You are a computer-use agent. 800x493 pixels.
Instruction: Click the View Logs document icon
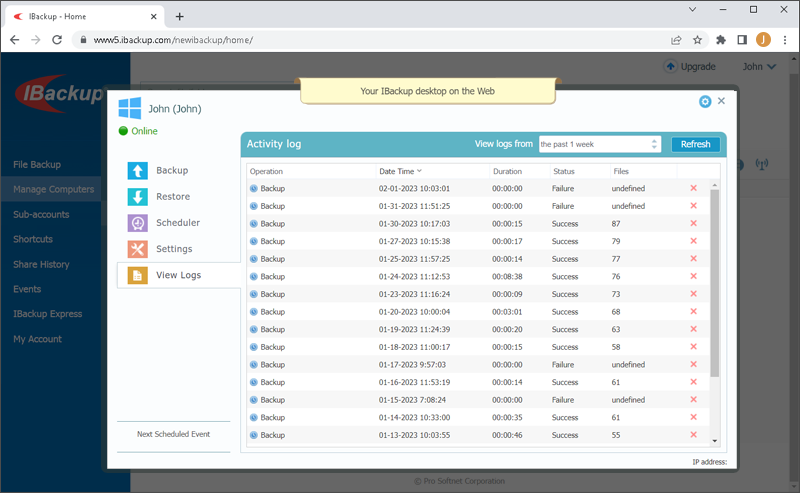pyautogui.click(x=138, y=275)
